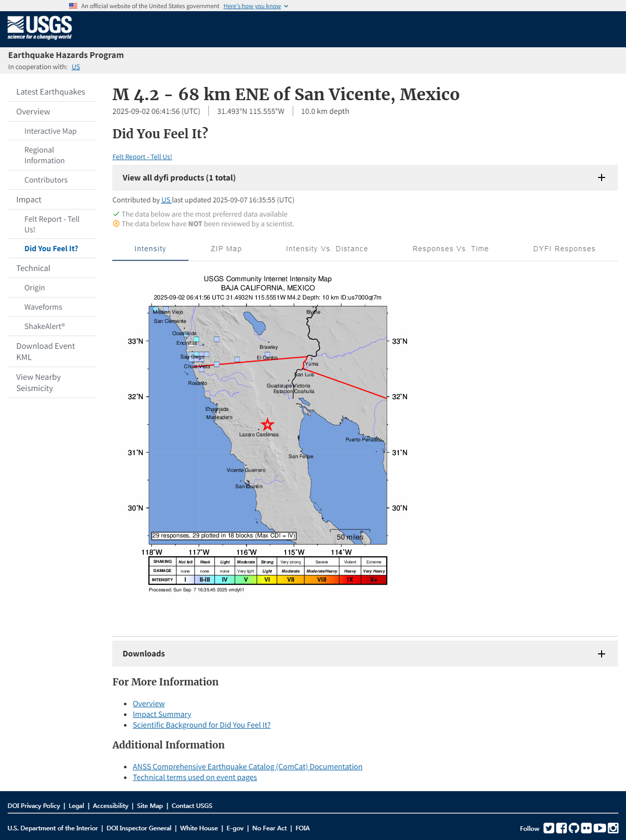The height and width of the screenshot is (840, 626).
Task: Click DOI Privacy Policy footer link
Action: coord(34,806)
